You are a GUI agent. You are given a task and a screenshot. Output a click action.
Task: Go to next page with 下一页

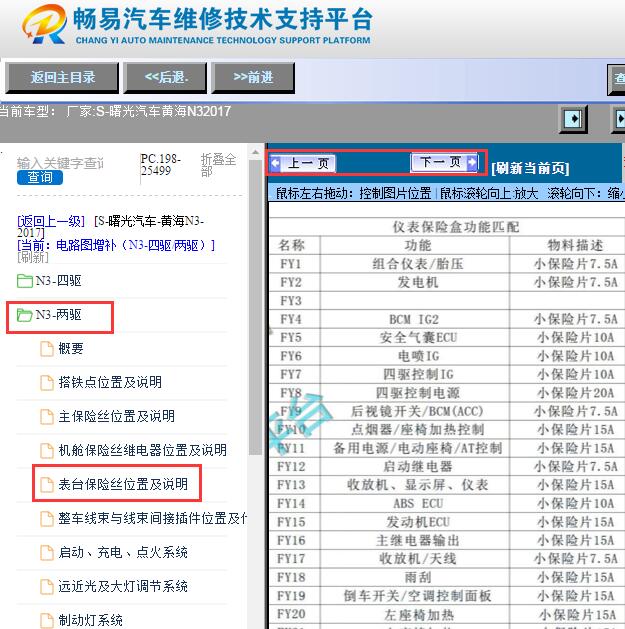pyautogui.click(x=444, y=162)
